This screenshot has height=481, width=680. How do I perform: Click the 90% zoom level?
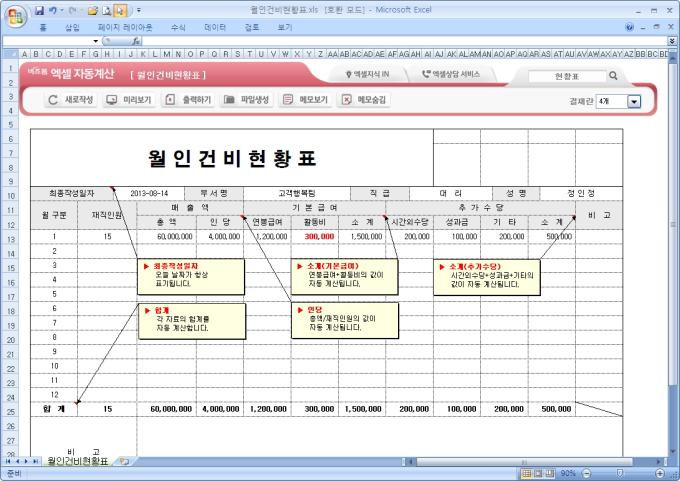568,473
